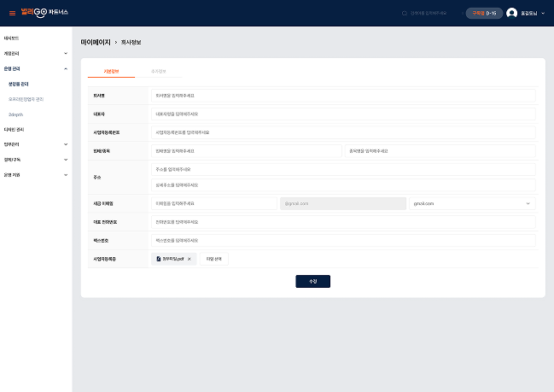Viewport: 554px width, 392px height.
Task: Focus the 상세주소 input field
Action: (x=343, y=184)
